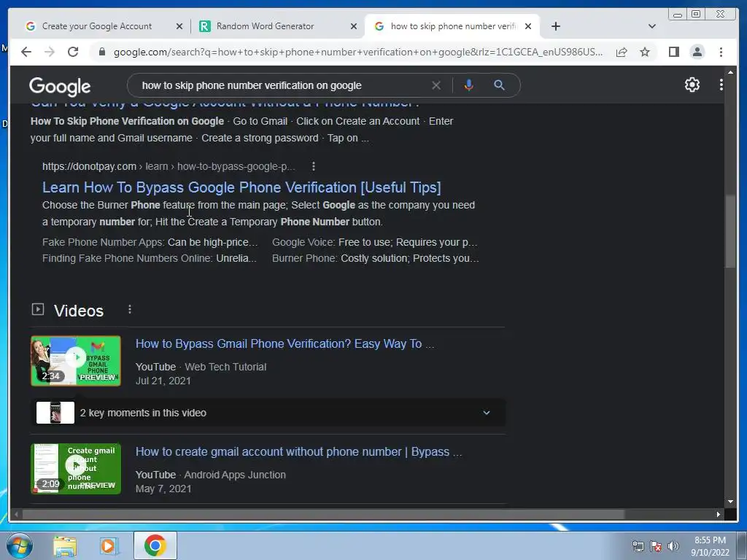
Task: Open the taskbar clock showing 8:55 PM
Action: 710,546
